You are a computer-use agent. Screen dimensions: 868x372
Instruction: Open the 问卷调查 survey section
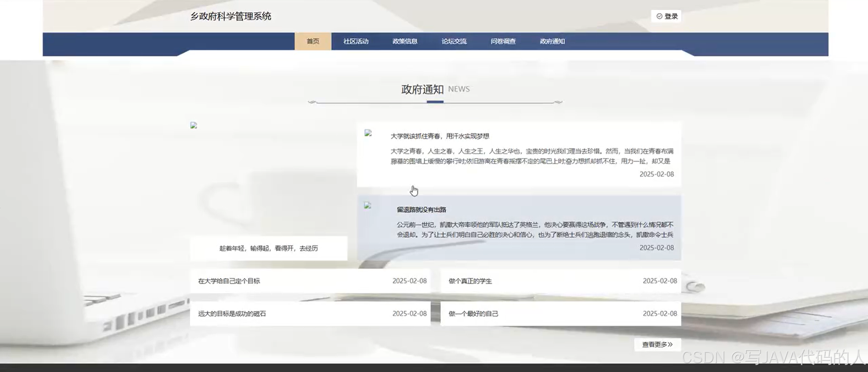pos(503,41)
